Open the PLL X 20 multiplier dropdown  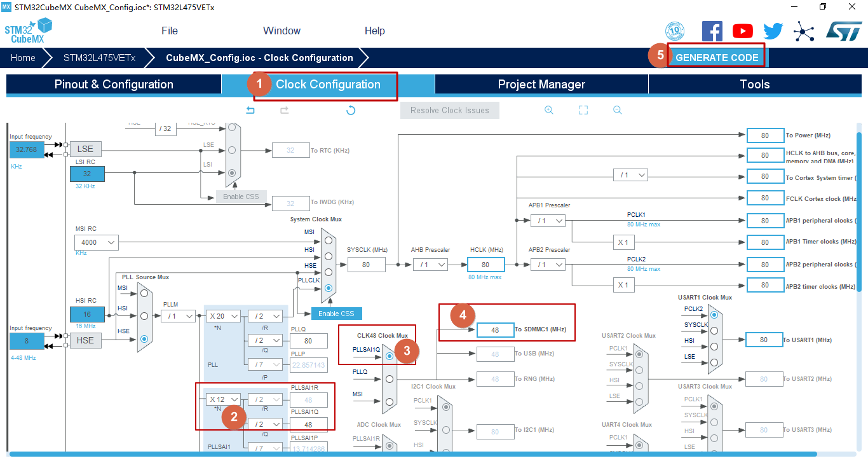pos(224,316)
